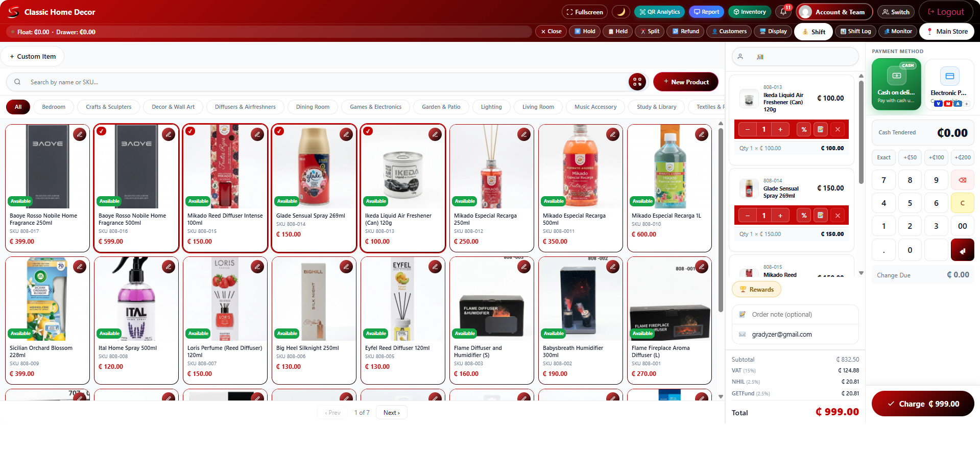Select Electronic Payment method

tap(949, 84)
